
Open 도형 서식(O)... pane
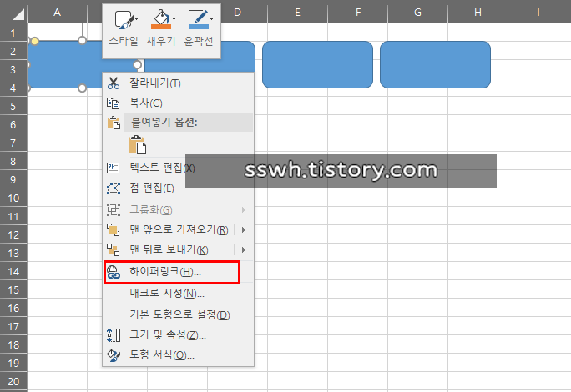[x=178, y=354]
